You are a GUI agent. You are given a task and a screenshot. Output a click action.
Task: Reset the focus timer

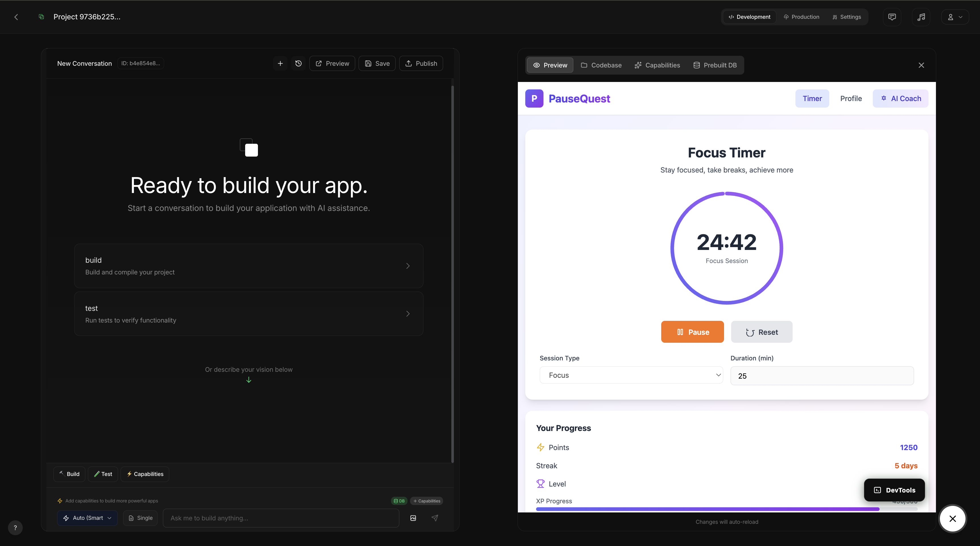(762, 332)
